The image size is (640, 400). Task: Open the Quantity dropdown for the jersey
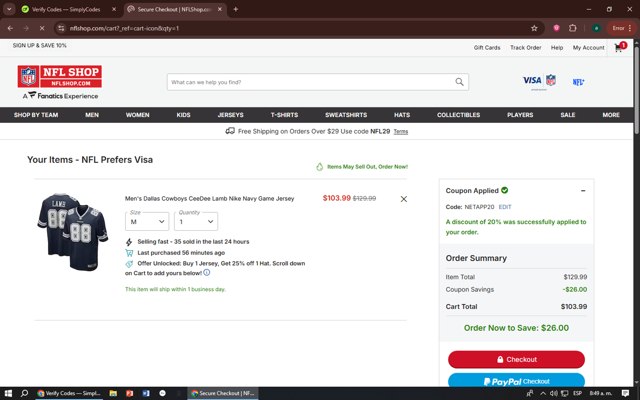point(196,221)
